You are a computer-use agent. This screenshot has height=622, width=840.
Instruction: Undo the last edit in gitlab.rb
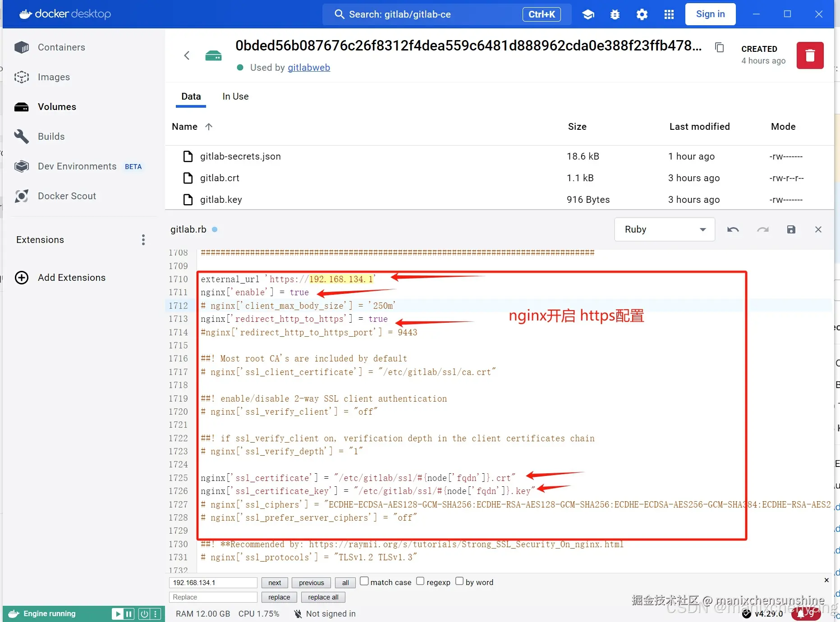click(733, 229)
